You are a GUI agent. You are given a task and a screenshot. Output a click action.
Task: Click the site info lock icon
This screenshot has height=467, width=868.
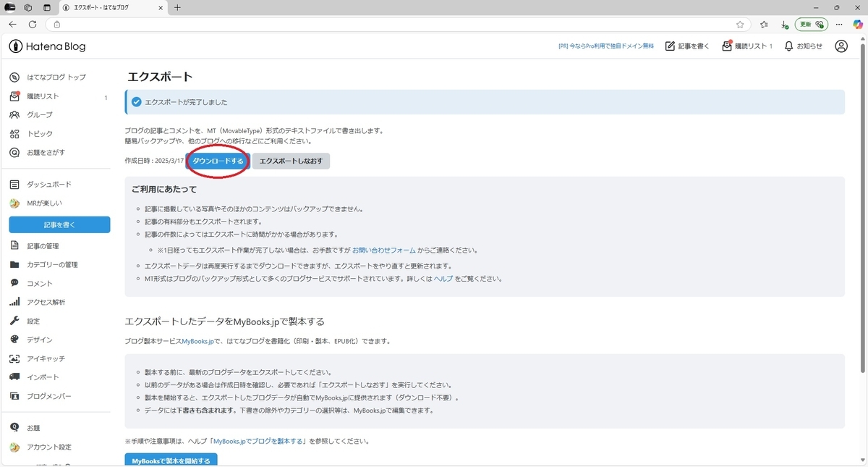pyautogui.click(x=57, y=24)
